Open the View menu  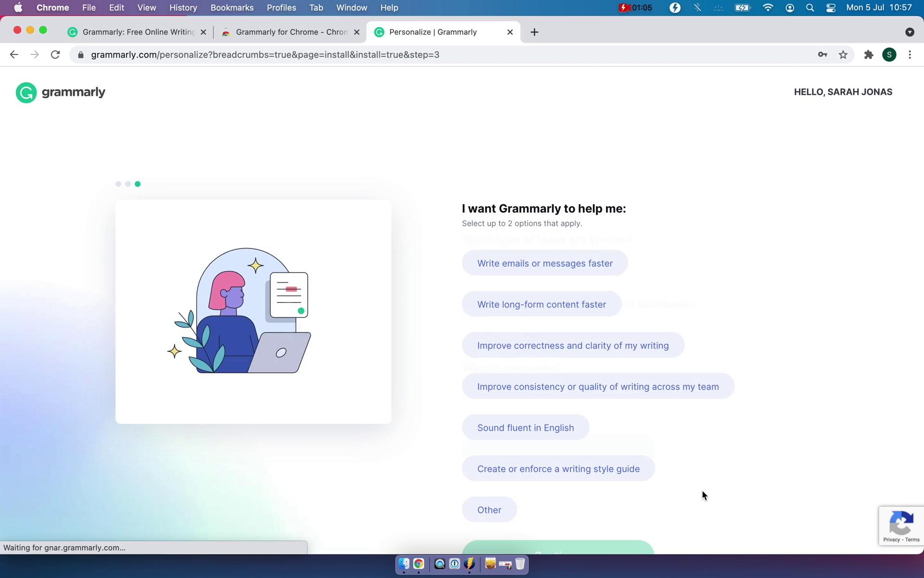[147, 8]
